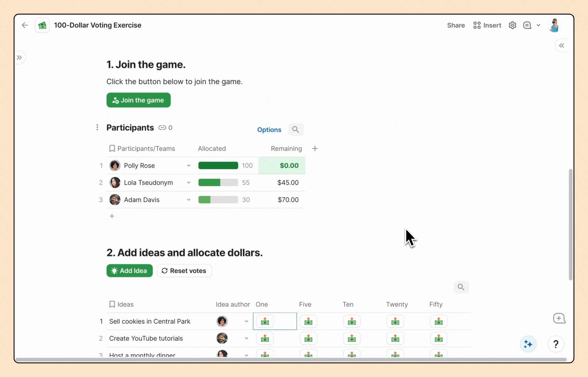Vote one dollar for Create YouTube tutorials
The height and width of the screenshot is (377, 588).
click(265, 339)
